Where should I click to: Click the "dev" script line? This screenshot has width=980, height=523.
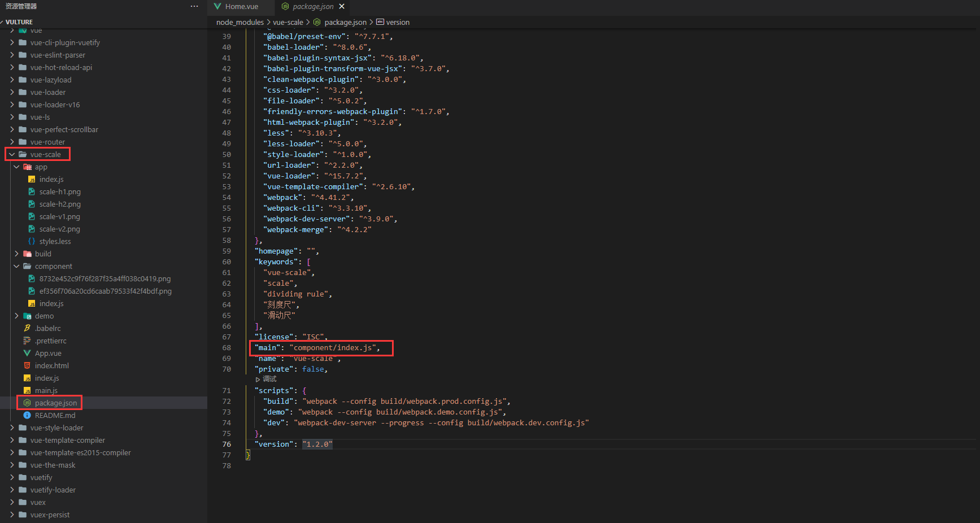tap(426, 422)
